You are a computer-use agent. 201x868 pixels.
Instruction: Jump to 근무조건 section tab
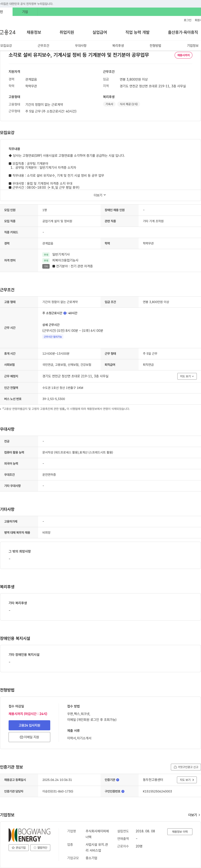(x=43, y=46)
